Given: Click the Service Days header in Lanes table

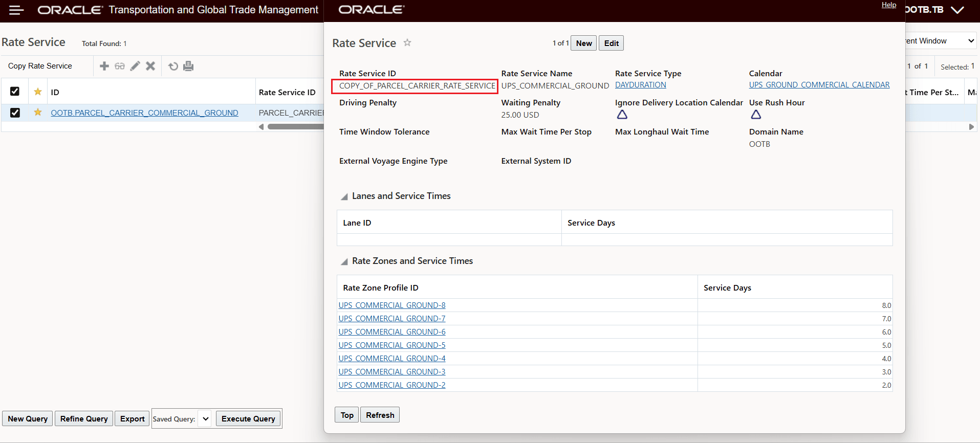Looking at the screenshot, I should coord(591,223).
